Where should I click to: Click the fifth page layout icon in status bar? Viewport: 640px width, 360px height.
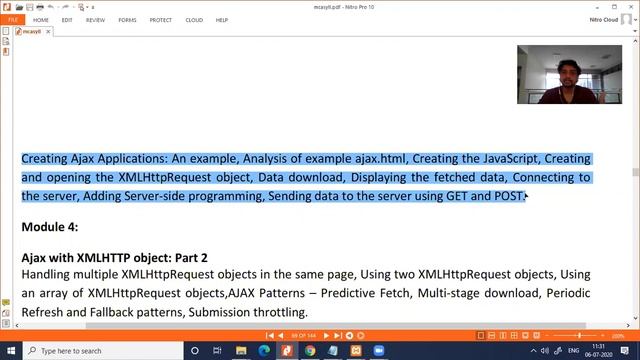point(525,336)
